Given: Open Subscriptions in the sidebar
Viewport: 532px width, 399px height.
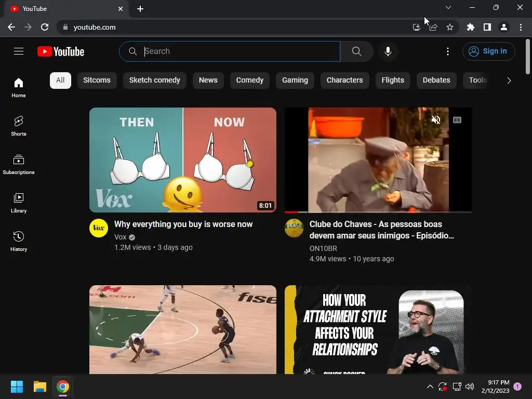Looking at the screenshot, I should coord(19,165).
